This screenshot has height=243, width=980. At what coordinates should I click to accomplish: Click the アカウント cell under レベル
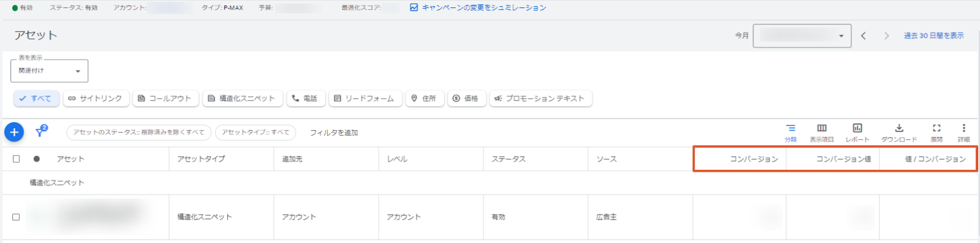tap(404, 217)
